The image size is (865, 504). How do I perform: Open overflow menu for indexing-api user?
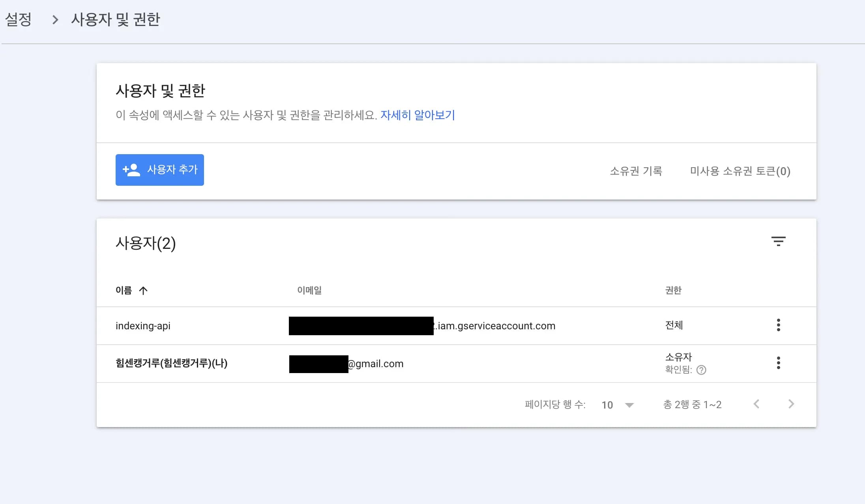(778, 325)
